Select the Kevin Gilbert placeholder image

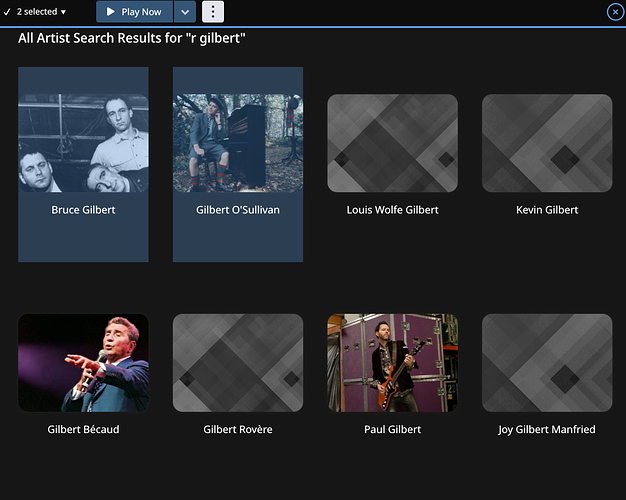click(x=547, y=143)
